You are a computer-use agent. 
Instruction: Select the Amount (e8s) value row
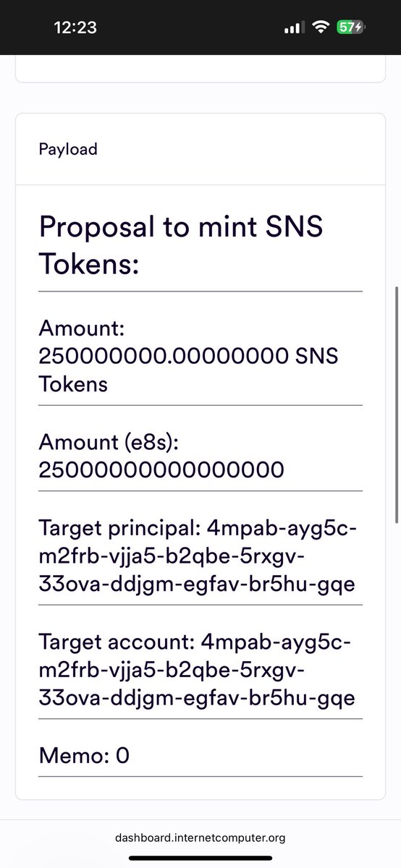click(200, 456)
